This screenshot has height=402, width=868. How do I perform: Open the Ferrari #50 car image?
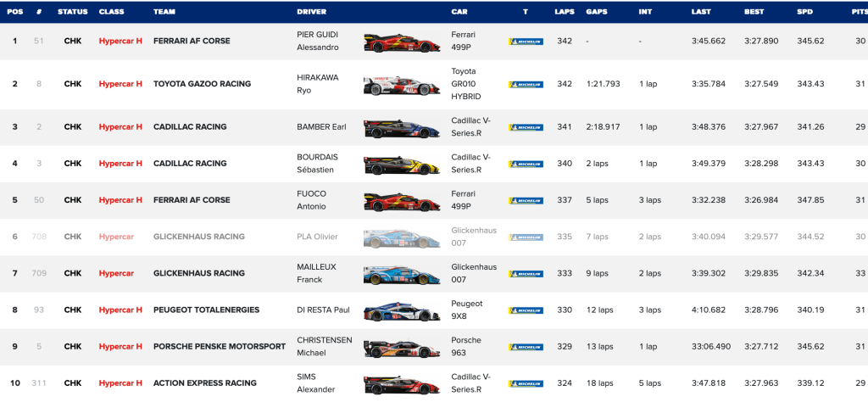(402, 201)
